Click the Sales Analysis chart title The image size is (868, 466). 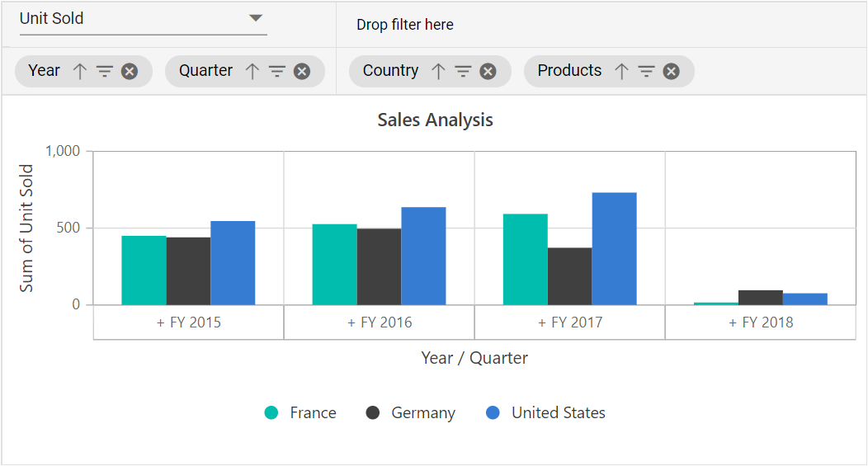click(x=435, y=120)
